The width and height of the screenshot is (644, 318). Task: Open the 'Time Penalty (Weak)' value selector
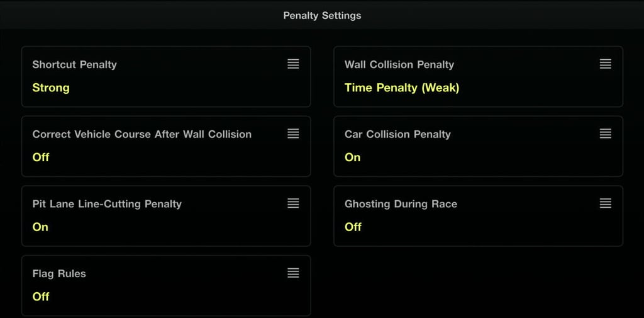402,88
